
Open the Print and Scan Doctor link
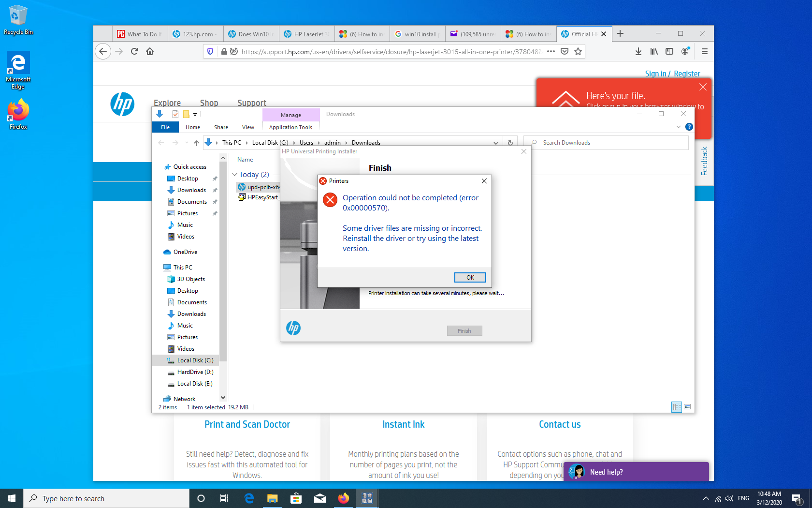point(247,424)
